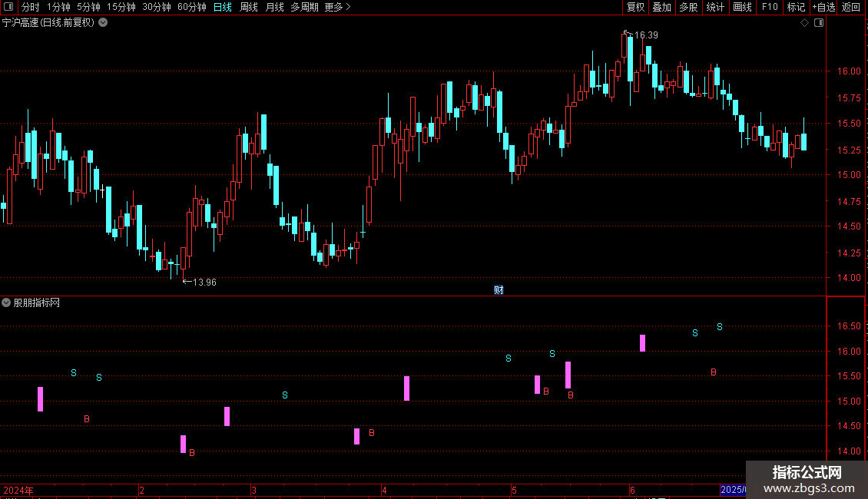Open dropdown next to 宁沪高速(日线.前复权)

coord(103,23)
